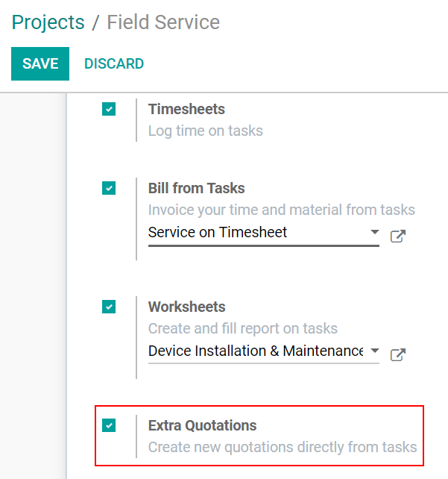Image resolution: width=448 pixels, height=479 pixels.
Task: Disable the Worksheets checkbox
Action: pos(109,307)
